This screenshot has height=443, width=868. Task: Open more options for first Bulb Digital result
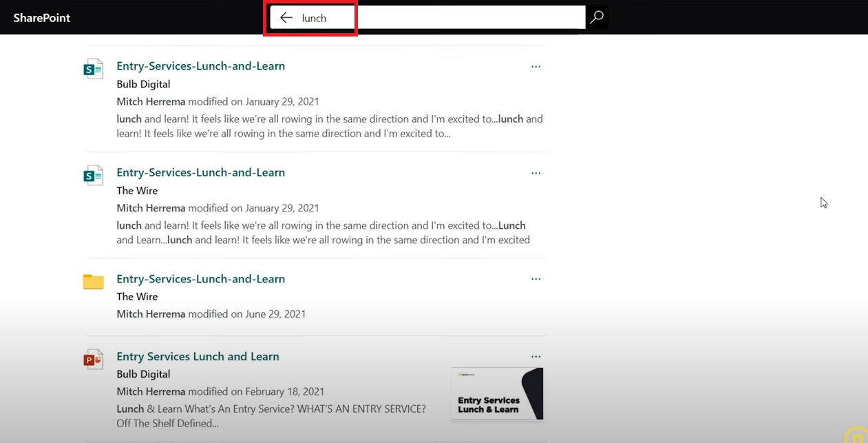(x=536, y=67)
